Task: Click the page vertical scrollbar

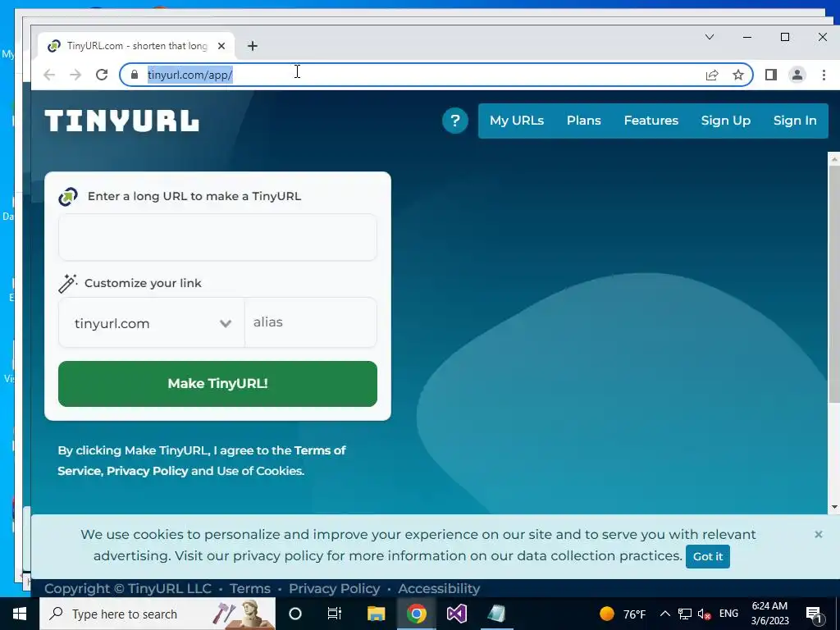Action: [x=834, y=284]
